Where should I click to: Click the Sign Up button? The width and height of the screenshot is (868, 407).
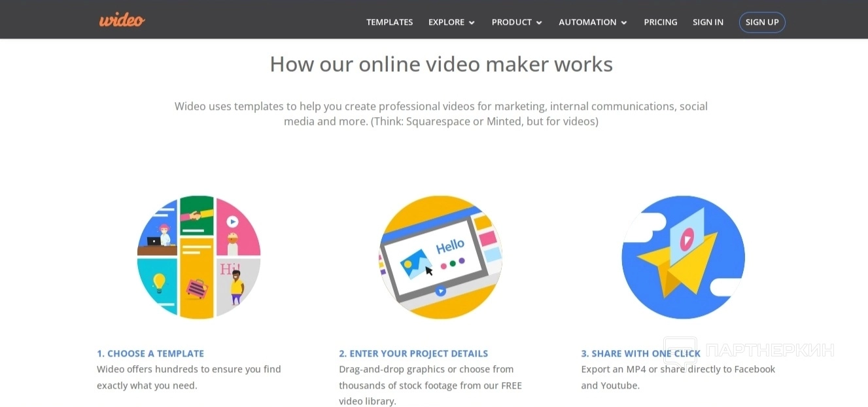tap(762, 22)
